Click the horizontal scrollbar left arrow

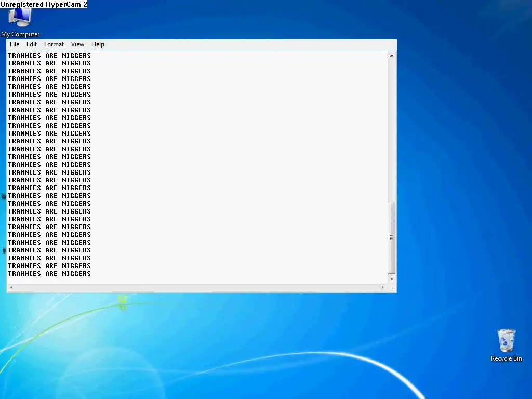11,287
